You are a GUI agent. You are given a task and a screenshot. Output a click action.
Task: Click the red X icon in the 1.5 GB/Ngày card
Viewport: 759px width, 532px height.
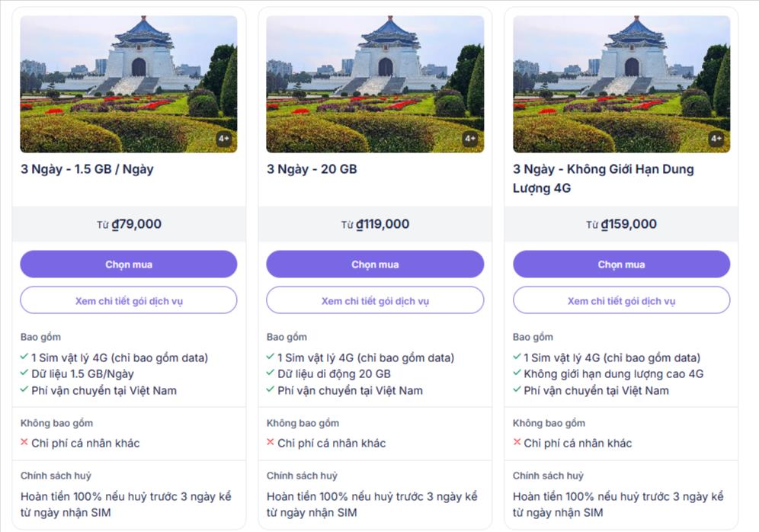[x=24, y=442]
